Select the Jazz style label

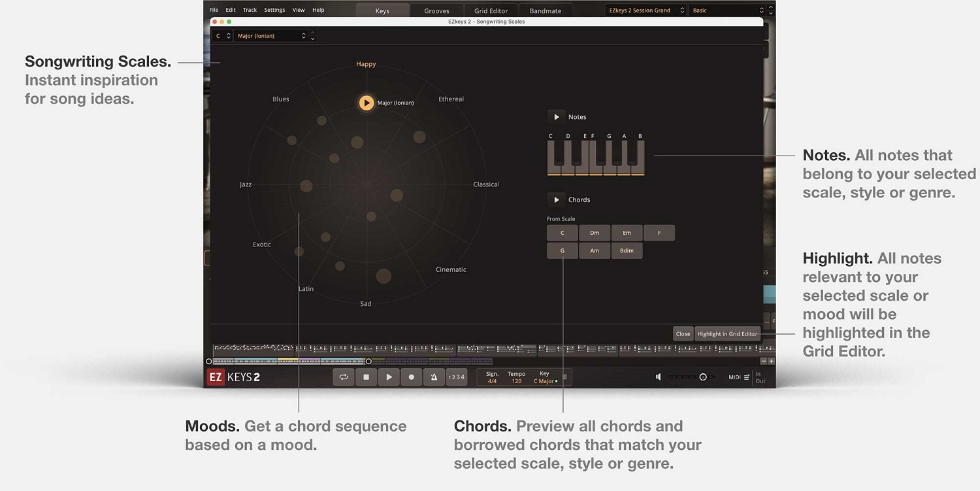246,184
